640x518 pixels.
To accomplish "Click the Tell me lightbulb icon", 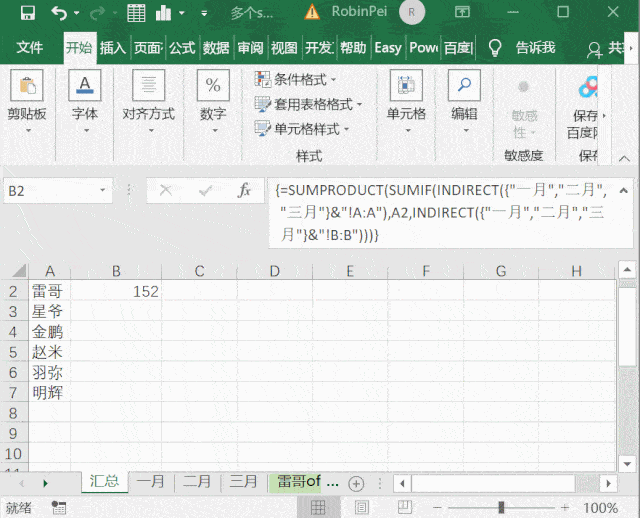I will (495, 48).
